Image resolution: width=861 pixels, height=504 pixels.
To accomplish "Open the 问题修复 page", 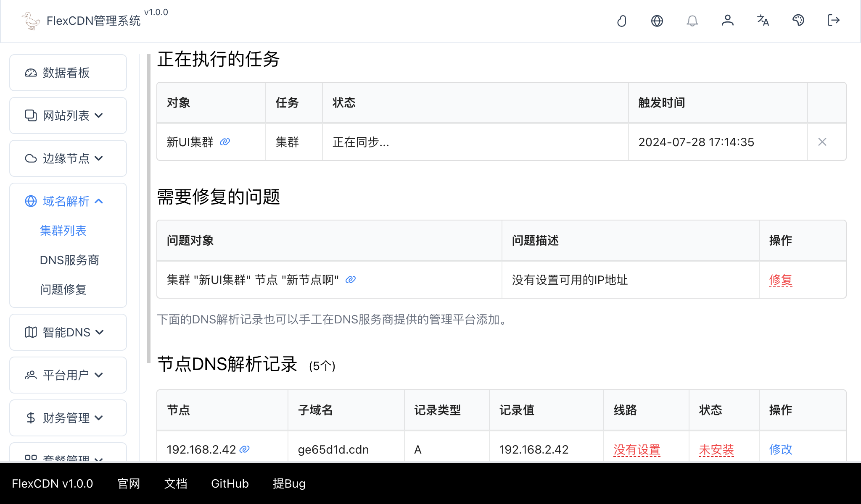I will coord(63,289).
